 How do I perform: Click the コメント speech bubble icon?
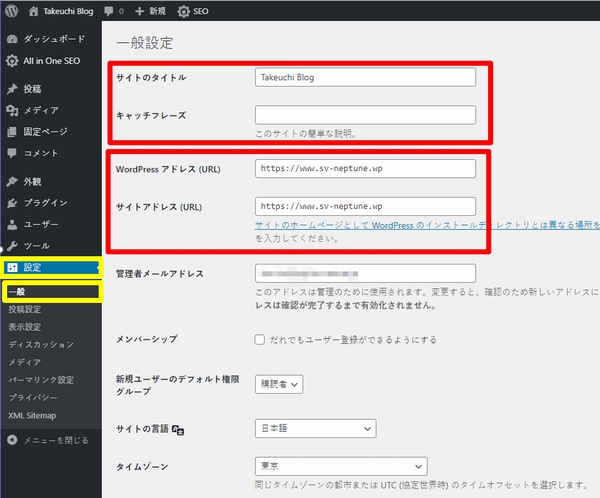pos(12,153)
